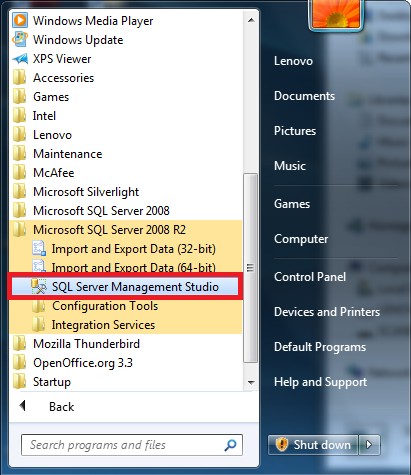Open Games in right pane
This screenshot has height=475, width=411.
click(x=292, y=204)
